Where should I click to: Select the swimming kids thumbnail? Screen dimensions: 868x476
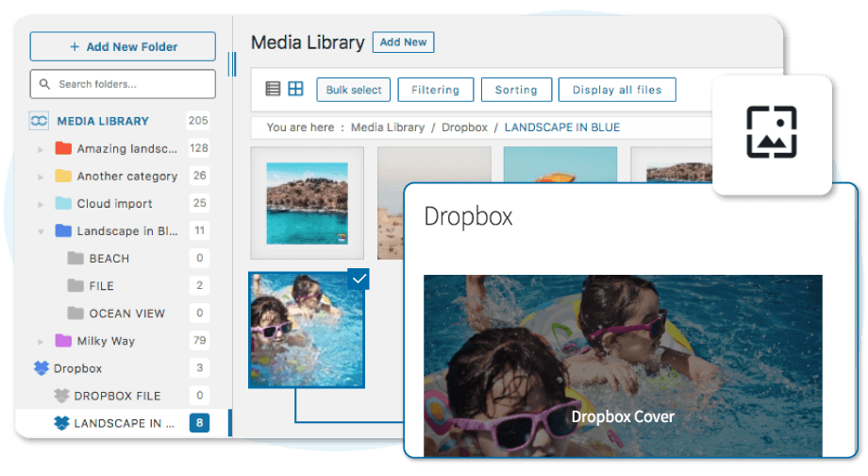click(307, 330)
